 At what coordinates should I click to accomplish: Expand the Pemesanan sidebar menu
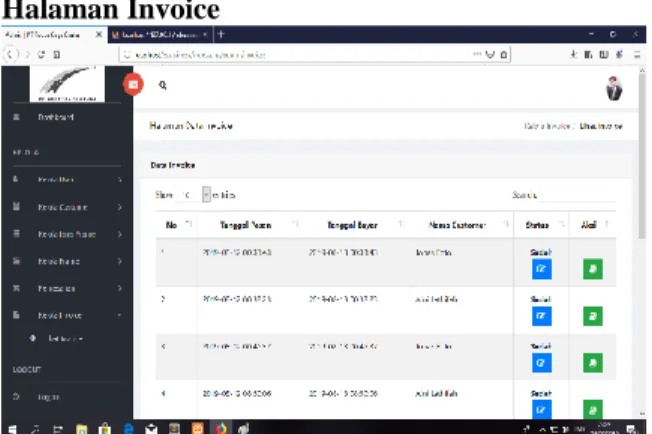click(x=67, y=288)
